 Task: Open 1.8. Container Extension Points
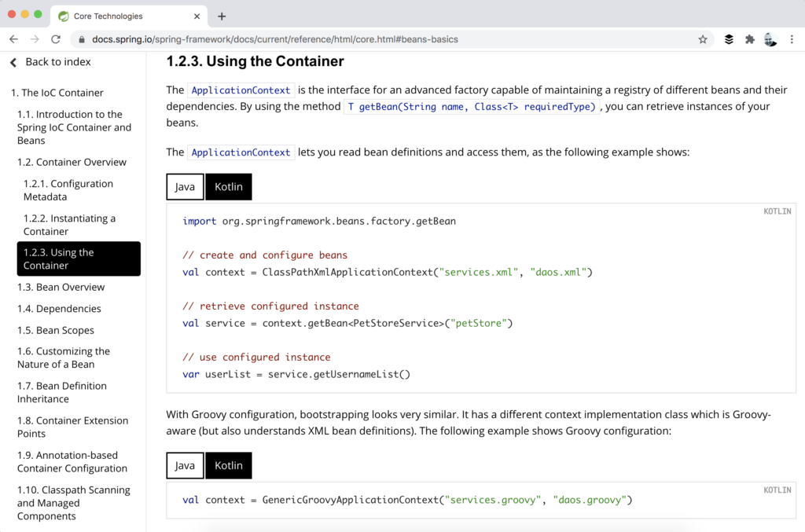pyautogui.click(x=73, y=427)
